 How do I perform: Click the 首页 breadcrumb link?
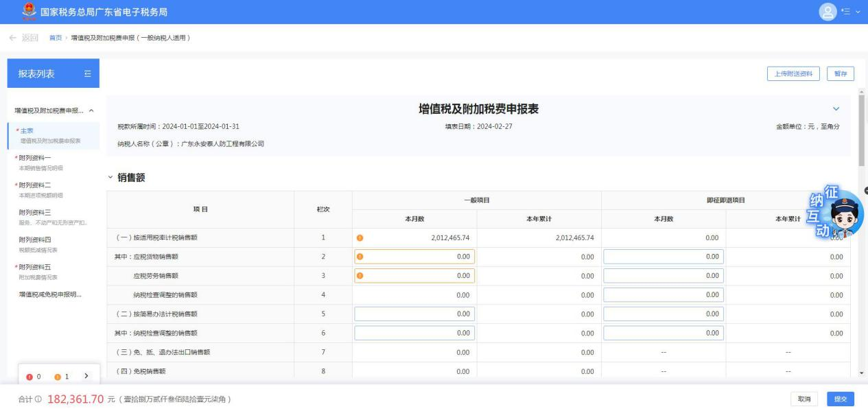[56, 37]
